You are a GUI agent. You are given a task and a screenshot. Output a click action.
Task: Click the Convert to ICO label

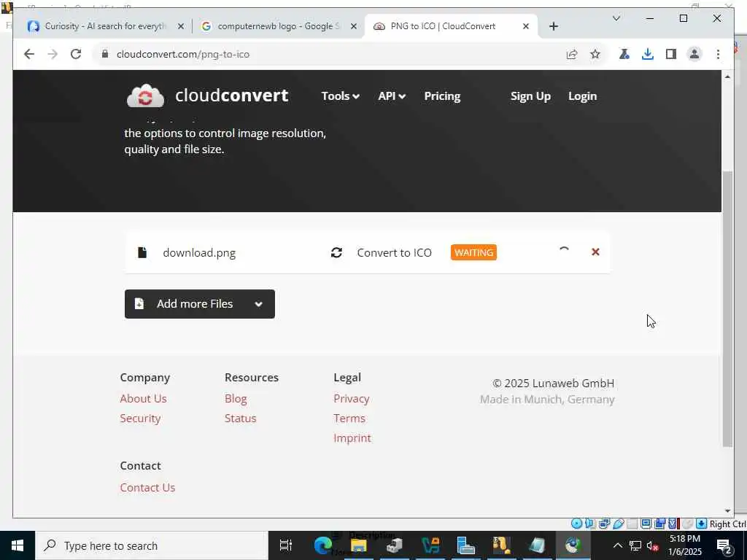tap(395, 252)
